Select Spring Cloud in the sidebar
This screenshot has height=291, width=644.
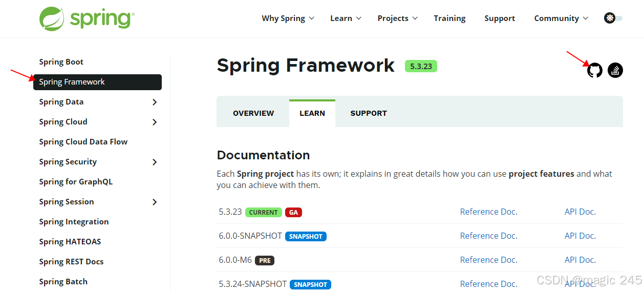point(63,122)
